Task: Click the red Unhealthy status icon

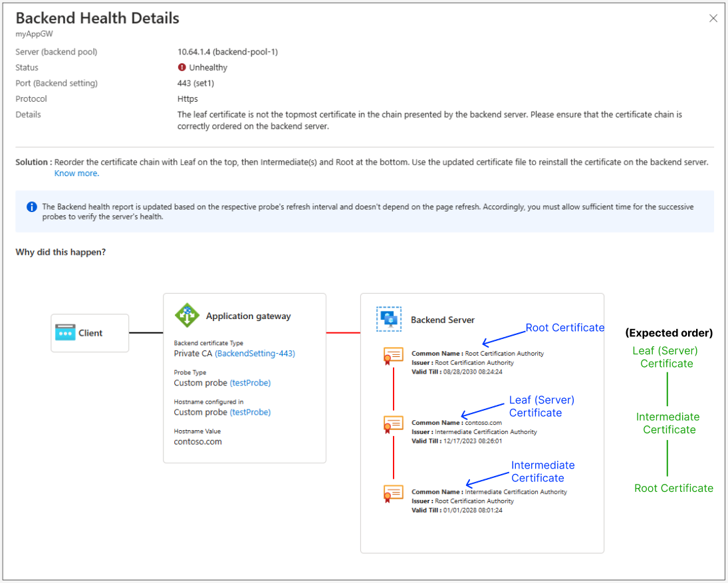Action: (x=182, y=67)
